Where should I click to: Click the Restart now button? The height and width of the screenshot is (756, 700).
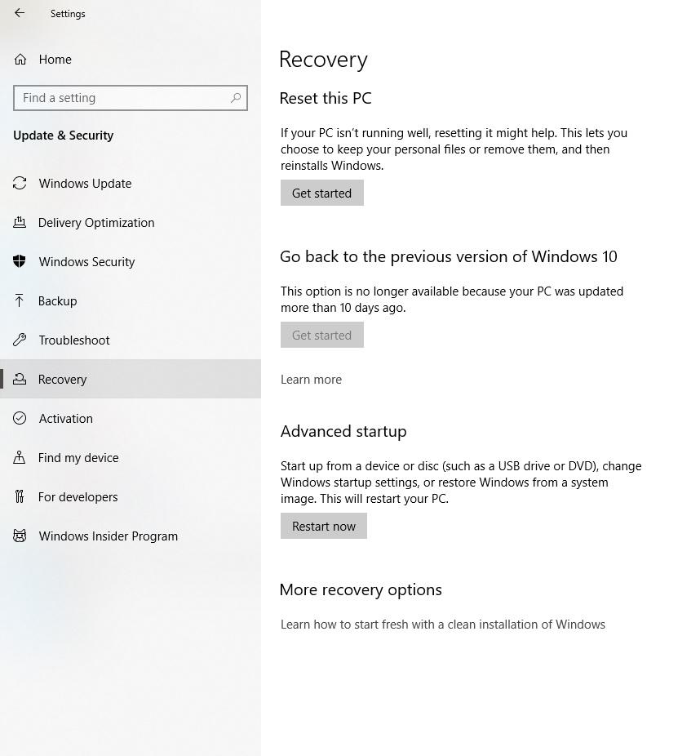324,526
